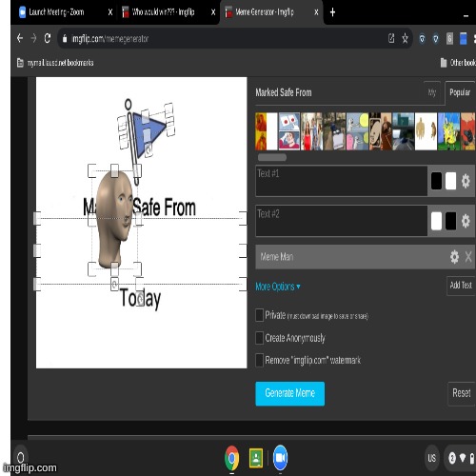Select the Mocking Spongebob template thumbnail

[x=448, y=131]
